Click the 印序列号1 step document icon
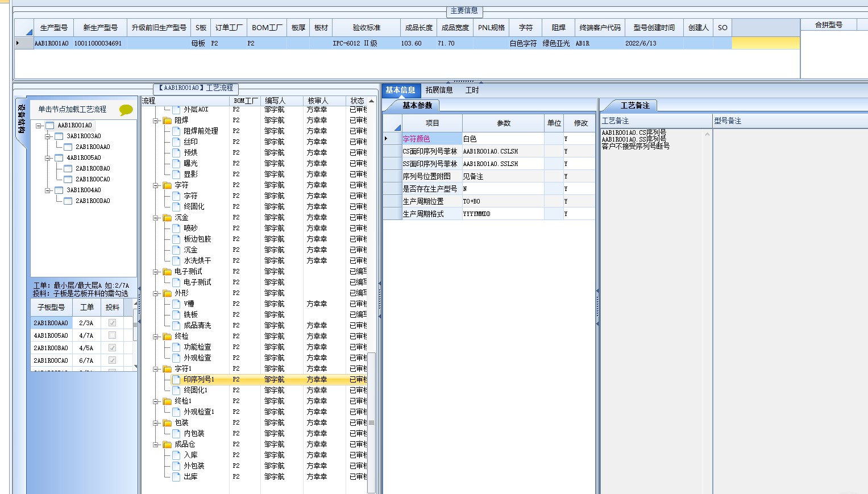Screen dimensions: 868x494 pos(176,379)
